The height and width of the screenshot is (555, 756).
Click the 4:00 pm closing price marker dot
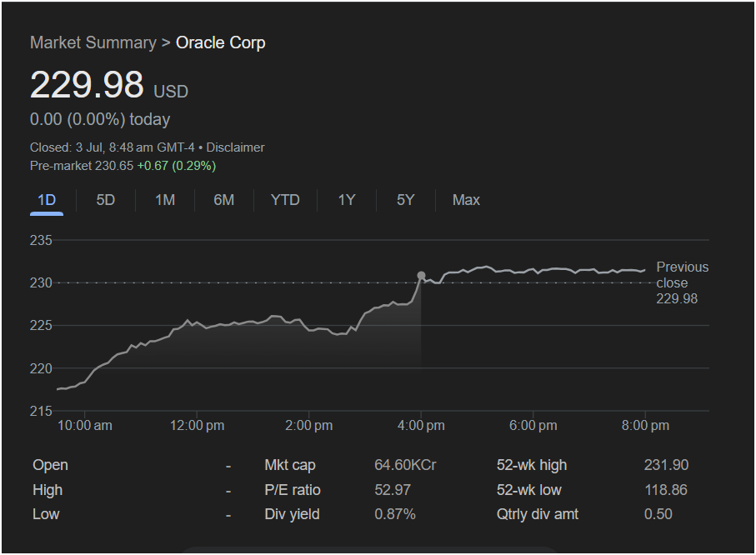click(x=421, y=275)
